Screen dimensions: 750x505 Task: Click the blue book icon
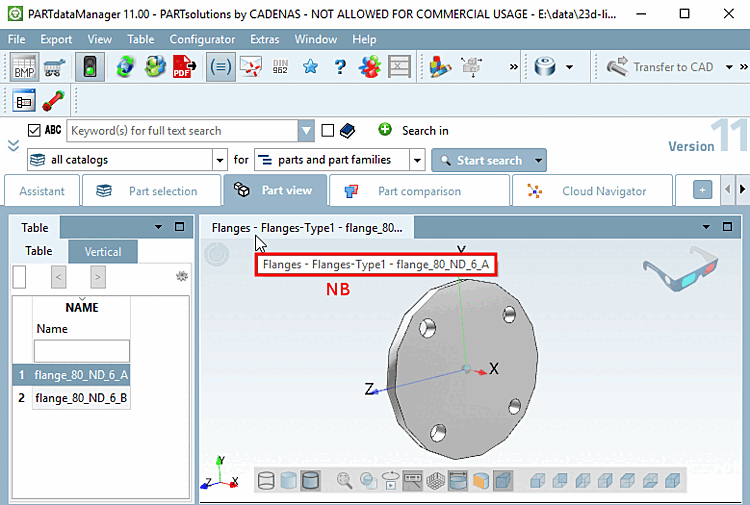tap(348, 131)
